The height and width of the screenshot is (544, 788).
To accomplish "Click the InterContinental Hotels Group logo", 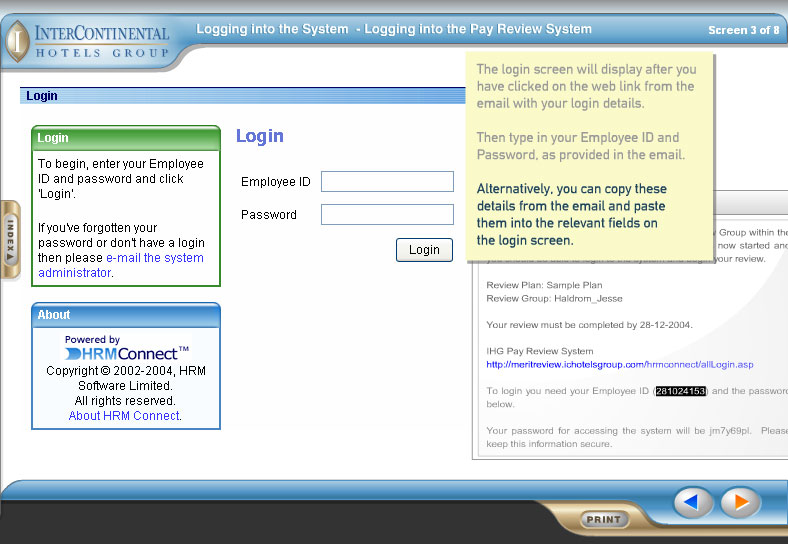I will coord(88,41).
